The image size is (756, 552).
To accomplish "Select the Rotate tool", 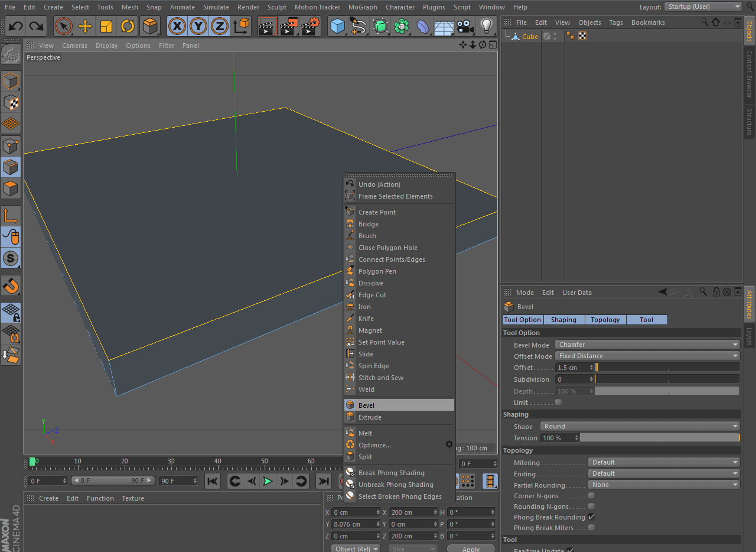I will [x=128, y=26].
